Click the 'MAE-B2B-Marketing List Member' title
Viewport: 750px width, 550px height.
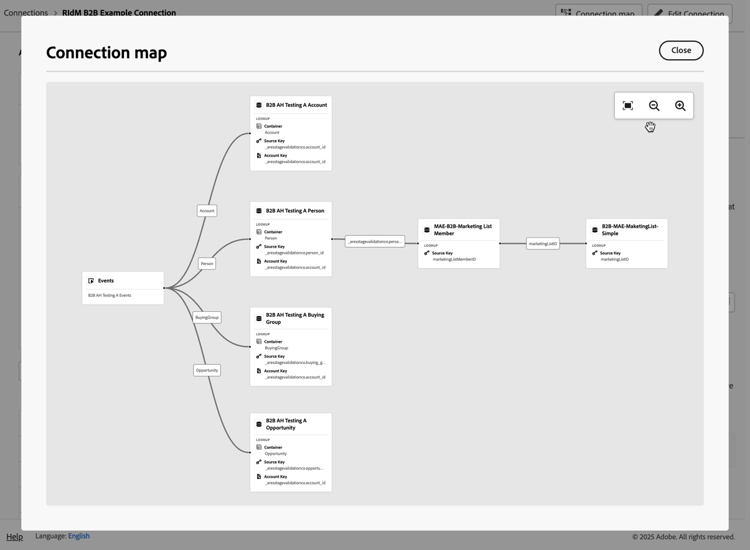click(x=463, y=230)
